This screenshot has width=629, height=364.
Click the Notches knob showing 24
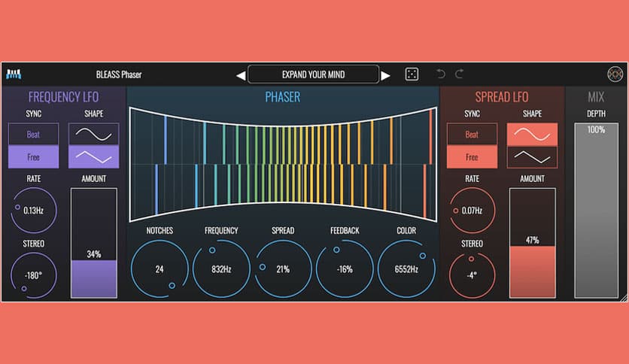pyautogui.click(x=160, y=269)
